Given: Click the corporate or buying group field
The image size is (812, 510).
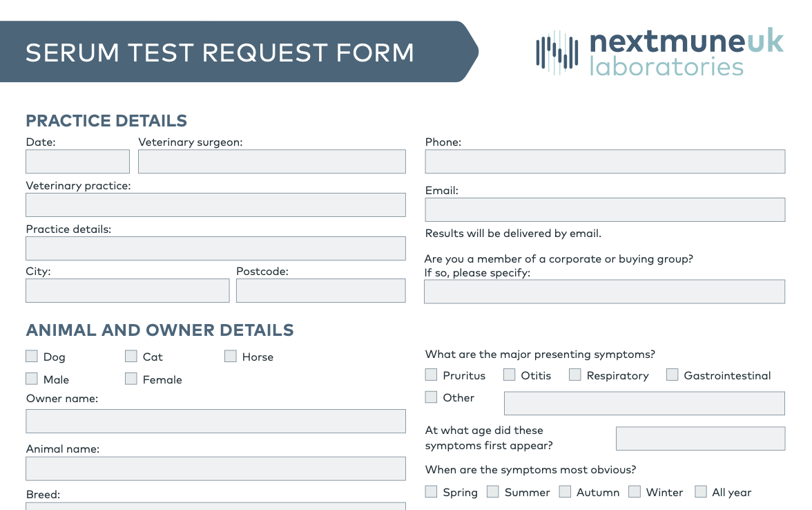Looking at the screenshot, I should point(604,292).
